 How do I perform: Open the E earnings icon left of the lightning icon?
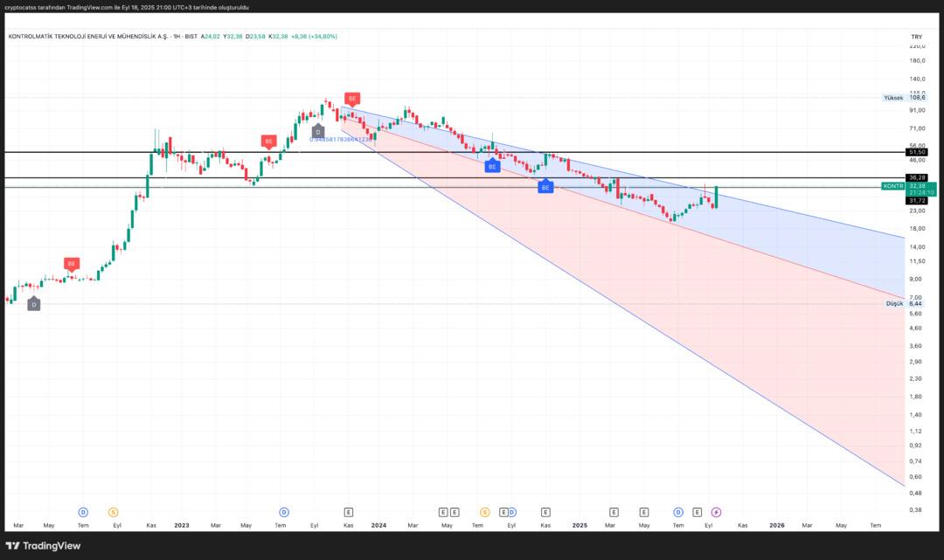pyautogui.click(x=697, y=513)
